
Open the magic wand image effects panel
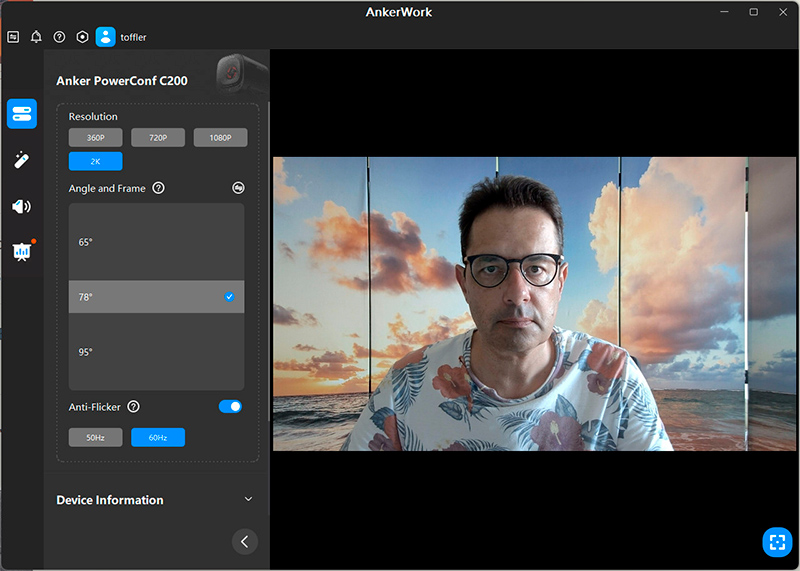pyautogui.click(x=22, y=160)
